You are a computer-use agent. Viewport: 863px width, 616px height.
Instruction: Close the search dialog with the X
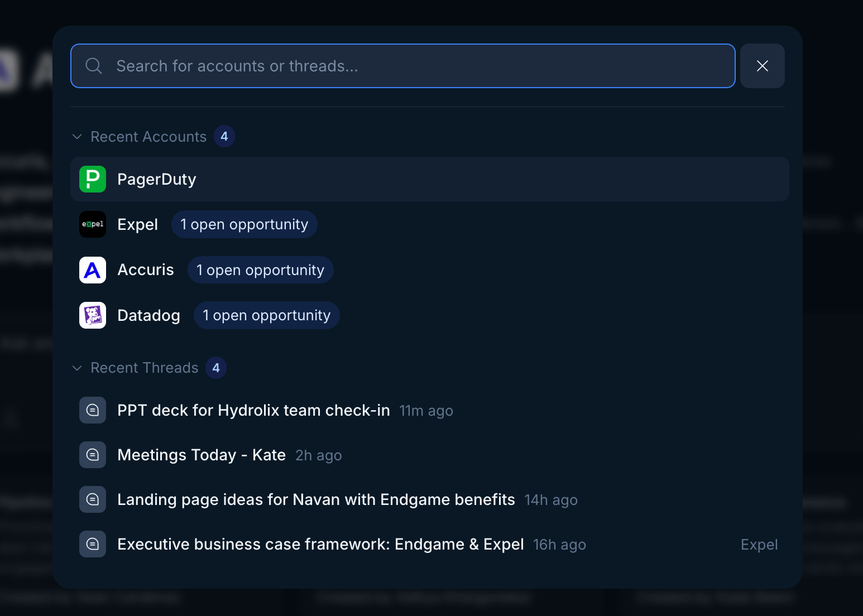coord(762,66)
